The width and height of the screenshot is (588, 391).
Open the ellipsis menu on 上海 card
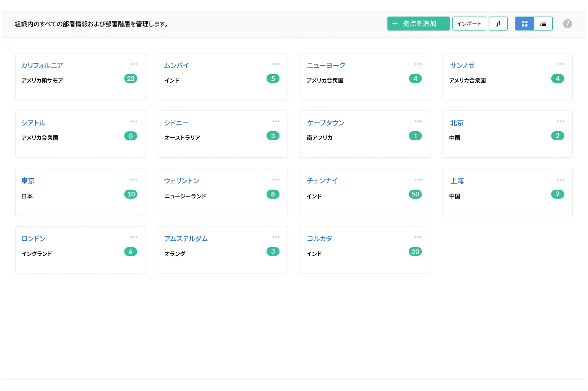point(560,179)
